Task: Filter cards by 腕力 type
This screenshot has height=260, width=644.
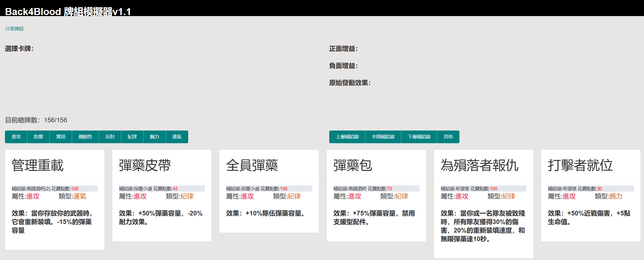Action: [155, 137]
